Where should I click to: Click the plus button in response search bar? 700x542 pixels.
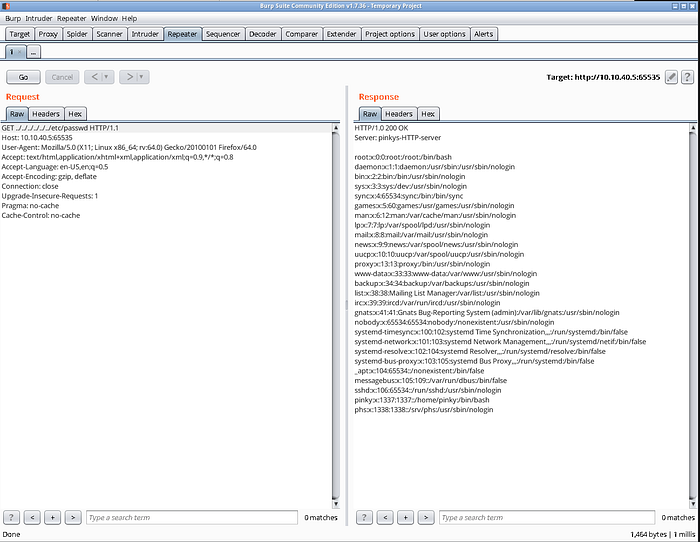[x=406, y=517]
